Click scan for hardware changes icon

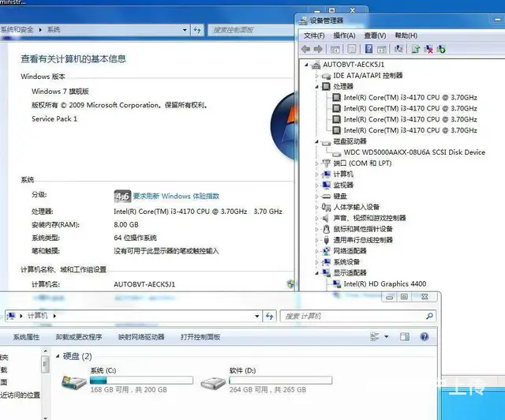click(x=398, y=49)
